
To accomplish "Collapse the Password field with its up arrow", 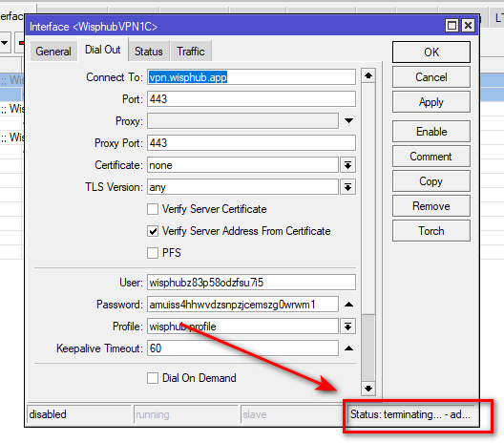I will pyautogui.click(x=348, y=305).
